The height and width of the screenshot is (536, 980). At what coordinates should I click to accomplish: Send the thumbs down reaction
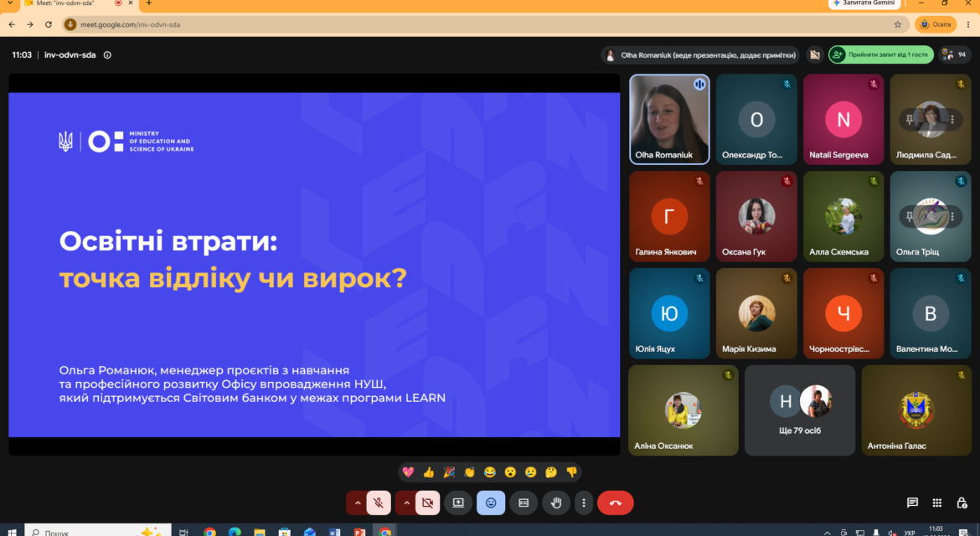pyautogui.click(x=571, y=472)
